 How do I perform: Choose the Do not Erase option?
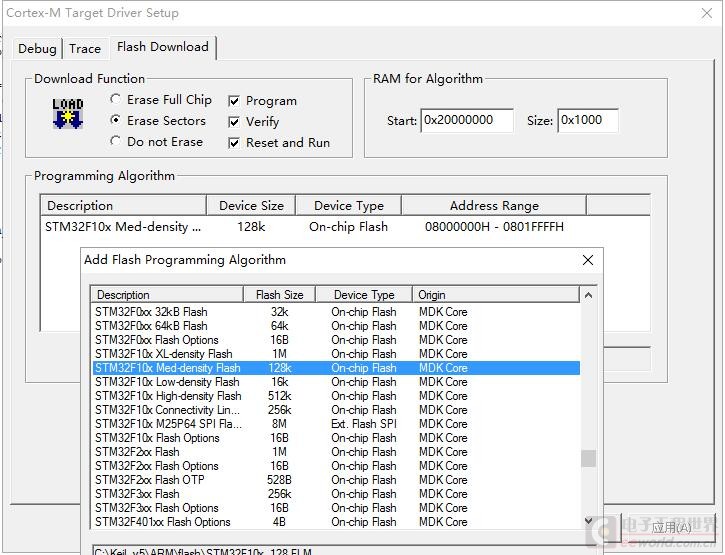pyautogui.click(x=156, y=142)
